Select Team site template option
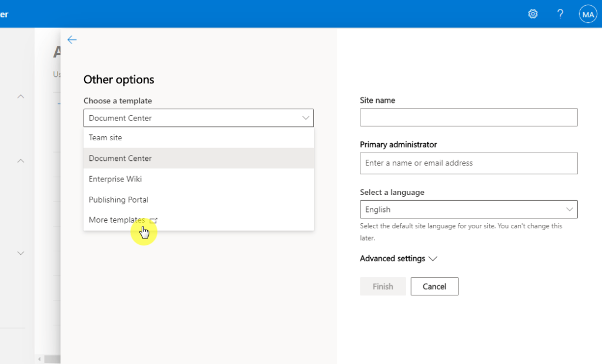The width and height of the screenshot is (602, 364). pyautogui.click(x=199, y=137)
